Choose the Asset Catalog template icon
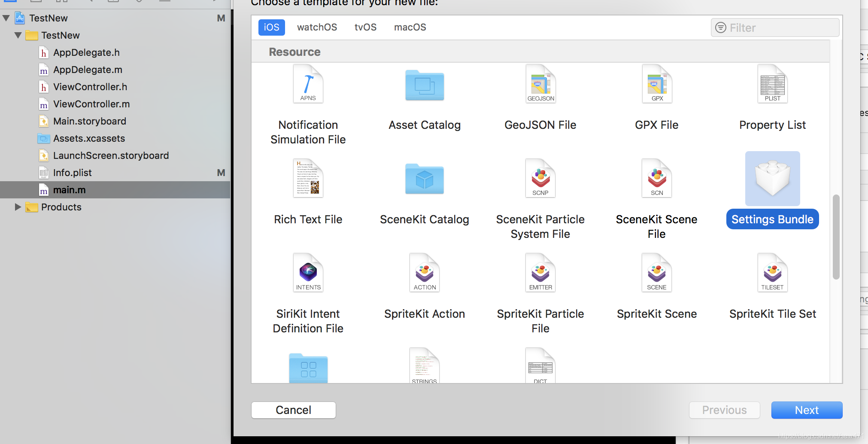Screen dimensions: 868x444 coord(425,85)
